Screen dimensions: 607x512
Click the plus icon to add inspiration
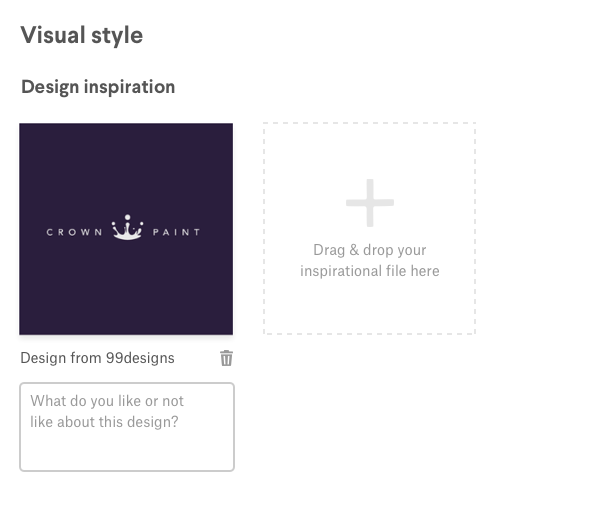point(370,203)
